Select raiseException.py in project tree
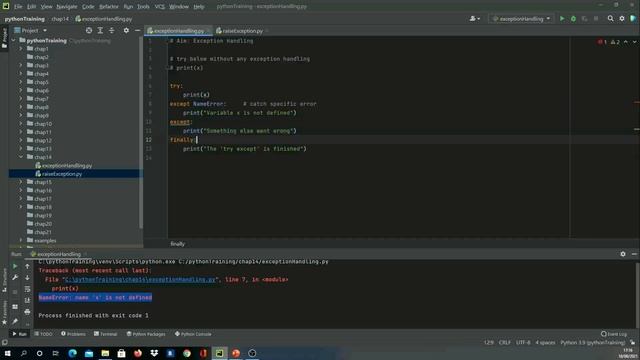640x360 pixels. point(62,174)
